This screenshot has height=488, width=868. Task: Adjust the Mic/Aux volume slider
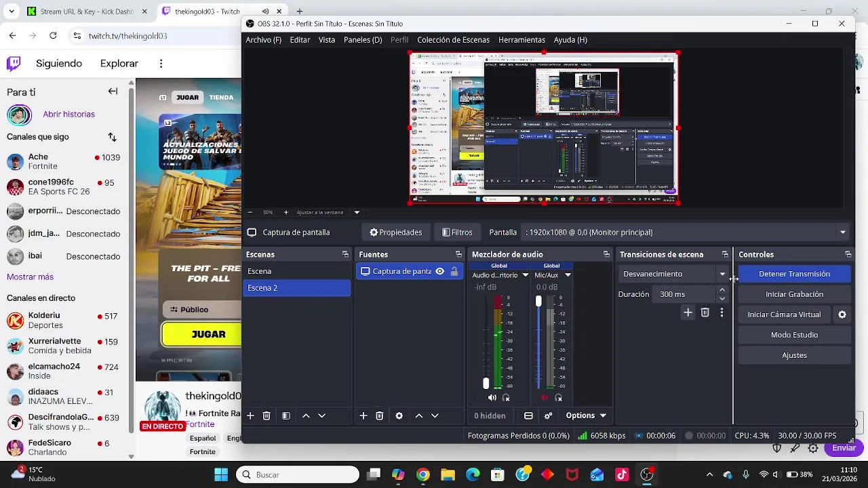538,301
